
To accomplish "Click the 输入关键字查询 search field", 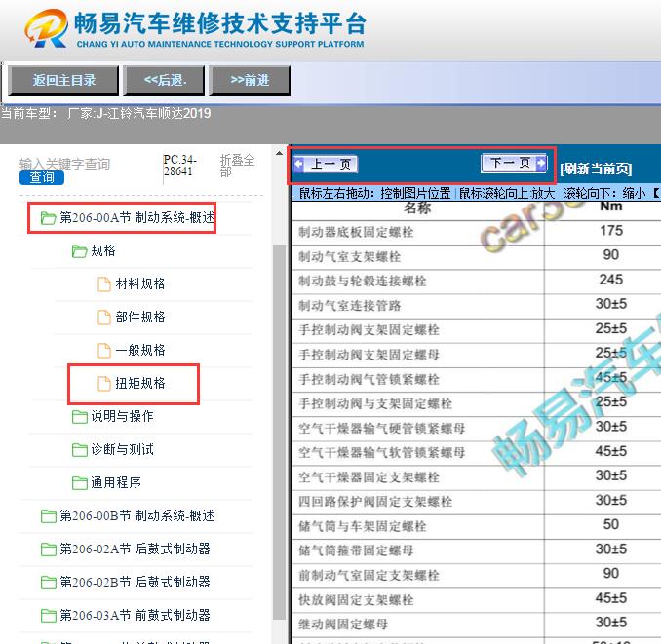I will click(64, 164).
